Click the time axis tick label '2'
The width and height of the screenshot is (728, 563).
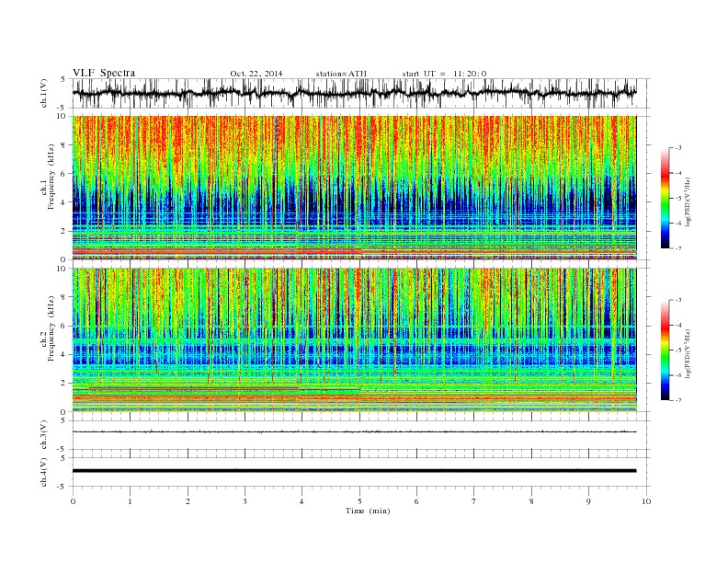[188, 501]
